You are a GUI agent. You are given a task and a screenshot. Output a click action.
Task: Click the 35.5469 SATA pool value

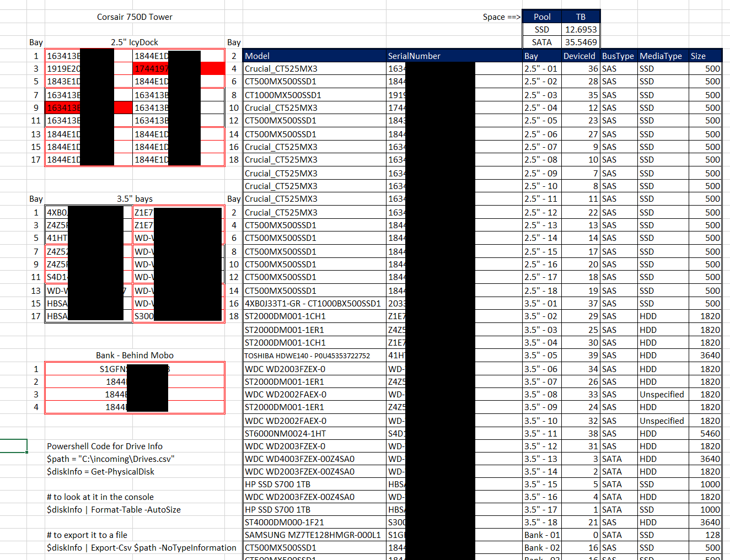(581, 42)
